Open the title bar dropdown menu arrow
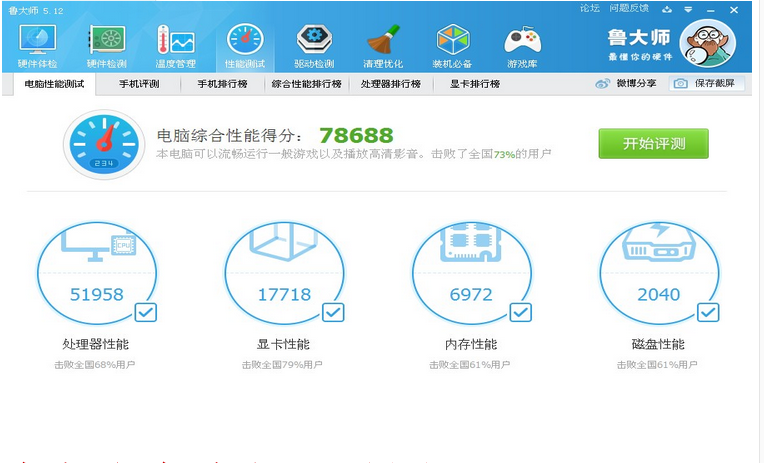Screen dimensions: 764x463 (688, 9)
